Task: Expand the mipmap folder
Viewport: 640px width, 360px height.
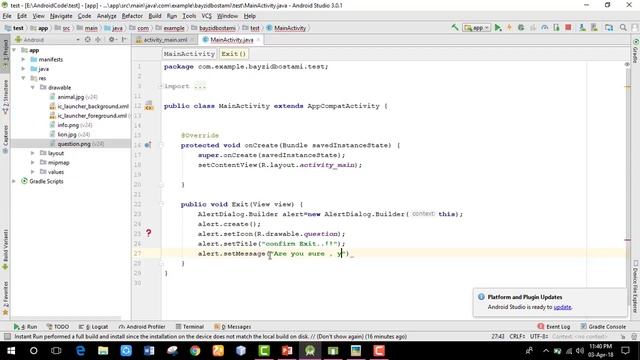Action: [x=33, y=162]
